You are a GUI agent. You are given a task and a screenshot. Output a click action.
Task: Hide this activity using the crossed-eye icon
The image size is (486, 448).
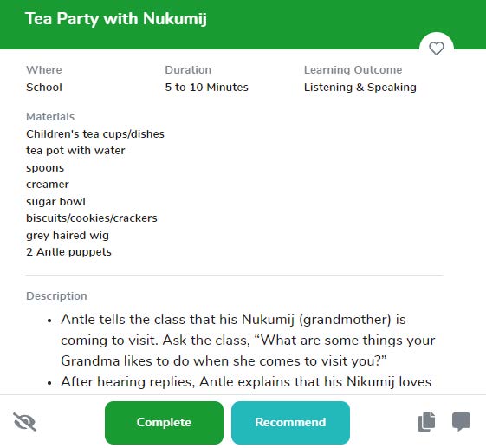[x=25, y=422]
